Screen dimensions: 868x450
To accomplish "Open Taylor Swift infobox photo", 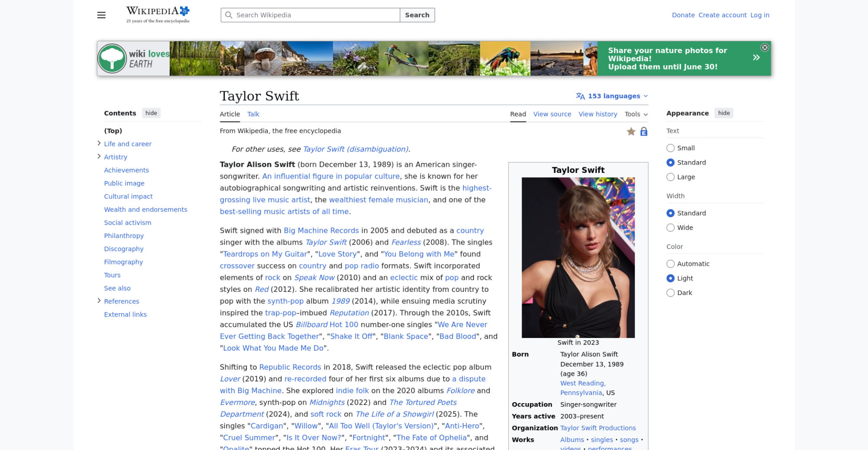I will point(578,258).
